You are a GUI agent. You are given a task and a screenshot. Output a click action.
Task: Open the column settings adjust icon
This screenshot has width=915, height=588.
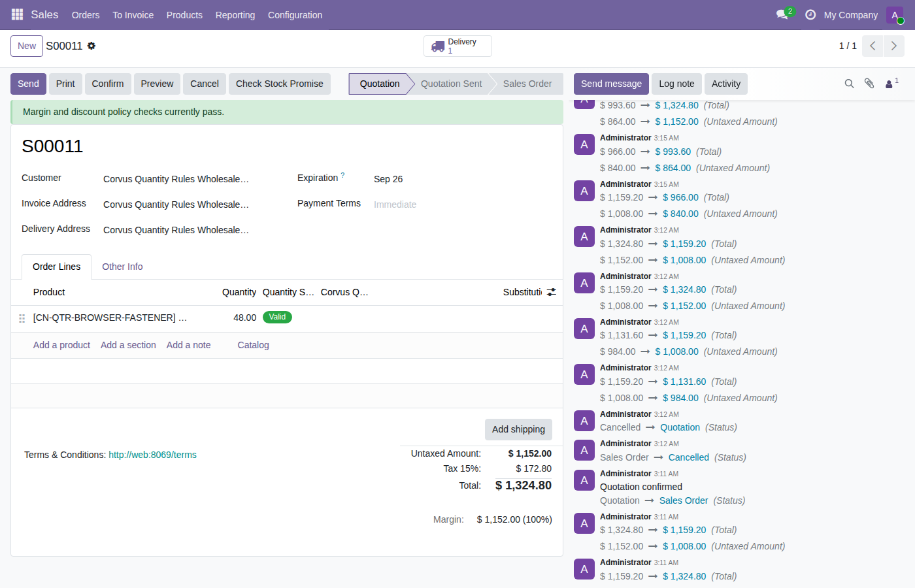click(x=552, y=292)
